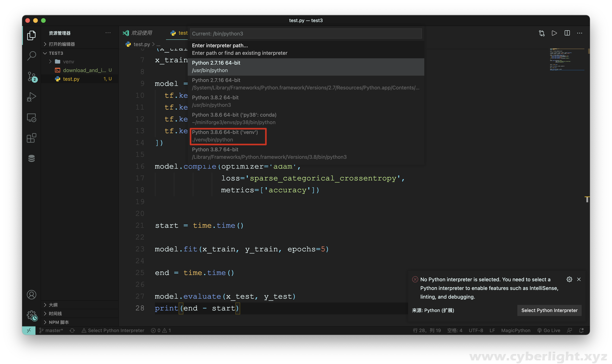Expand the 时间线 timeline section
Screen dimensions: 612x364
click(80, 313)
